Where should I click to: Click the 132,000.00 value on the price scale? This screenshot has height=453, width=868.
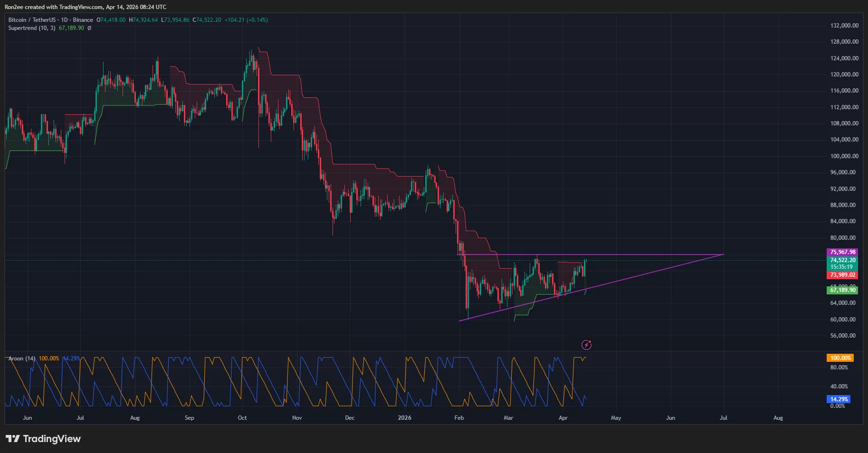[x=844, y=26]
